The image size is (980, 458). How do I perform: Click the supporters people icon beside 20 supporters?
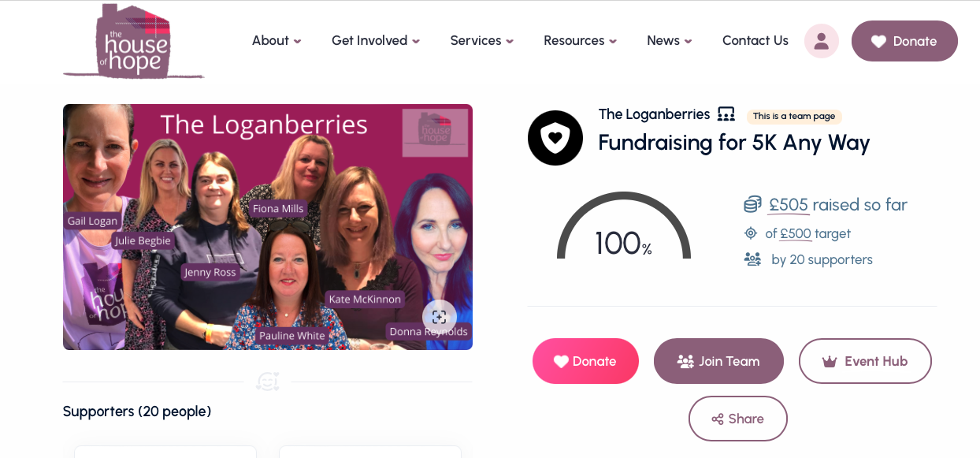click(752, 259)
